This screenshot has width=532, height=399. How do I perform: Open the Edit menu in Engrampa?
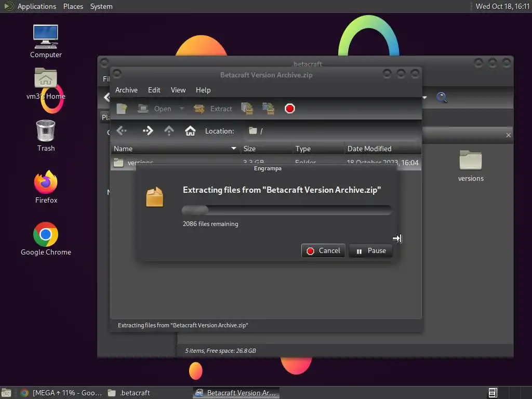(x=154, y=90)
